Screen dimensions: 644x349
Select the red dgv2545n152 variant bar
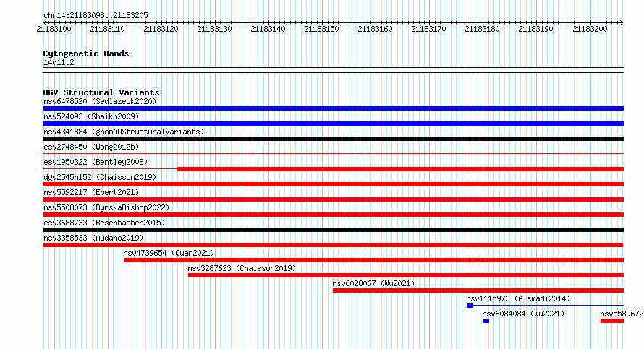click(x=333, y=184)
